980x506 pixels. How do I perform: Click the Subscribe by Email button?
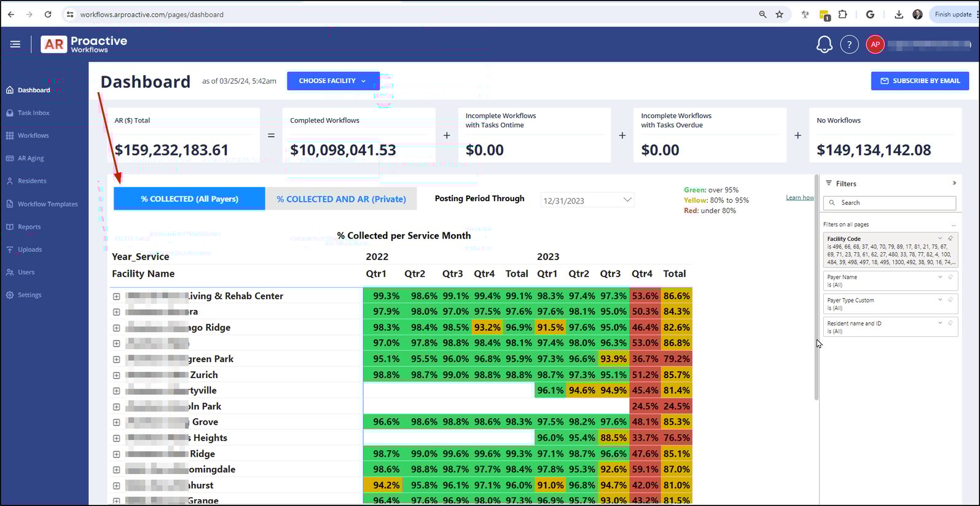[x=919, y=81]
